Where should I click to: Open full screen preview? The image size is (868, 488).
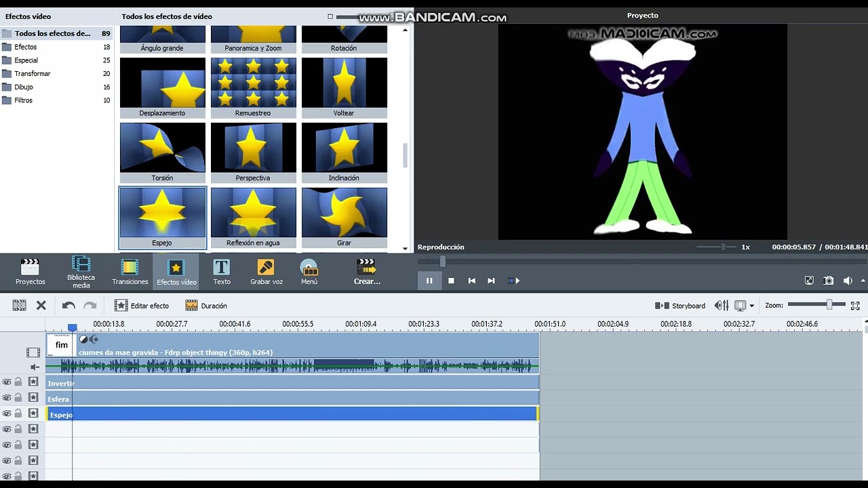coord(809,281)
